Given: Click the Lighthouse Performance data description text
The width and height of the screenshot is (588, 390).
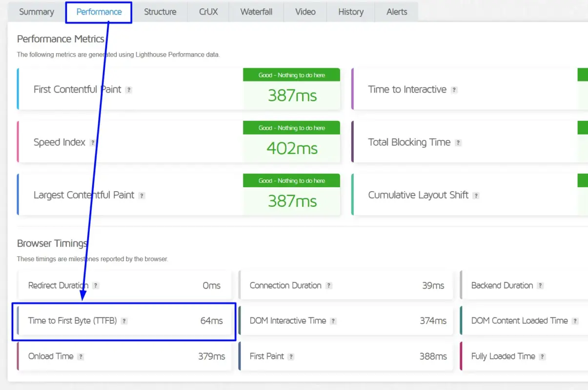Looking at the screenshot, I should [x=119, y=55].
